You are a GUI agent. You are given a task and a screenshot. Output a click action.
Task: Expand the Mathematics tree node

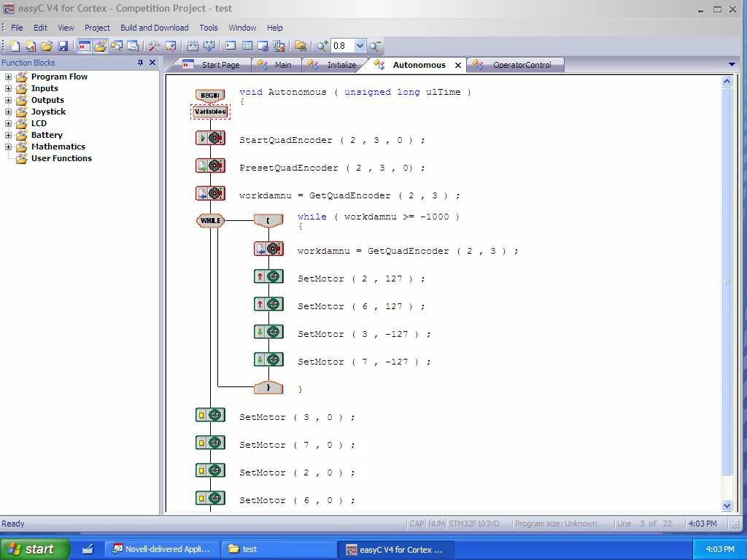pos(9,147)
